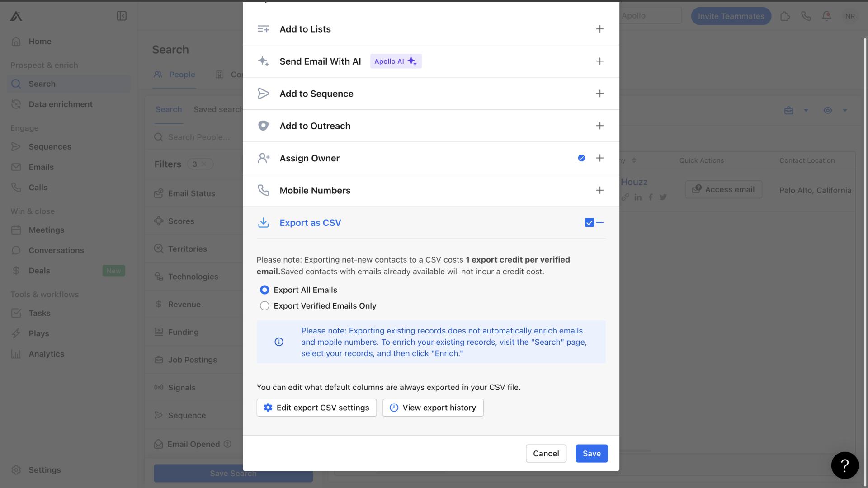The height and width of the screenshot is (488, 868).
Task: Click the Tasks checkmark icon
Action: pyautogui.click(x=16, y=313)
